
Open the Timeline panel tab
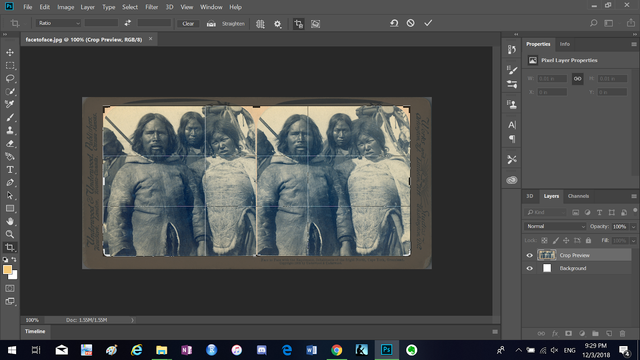[x=35, y=331]
